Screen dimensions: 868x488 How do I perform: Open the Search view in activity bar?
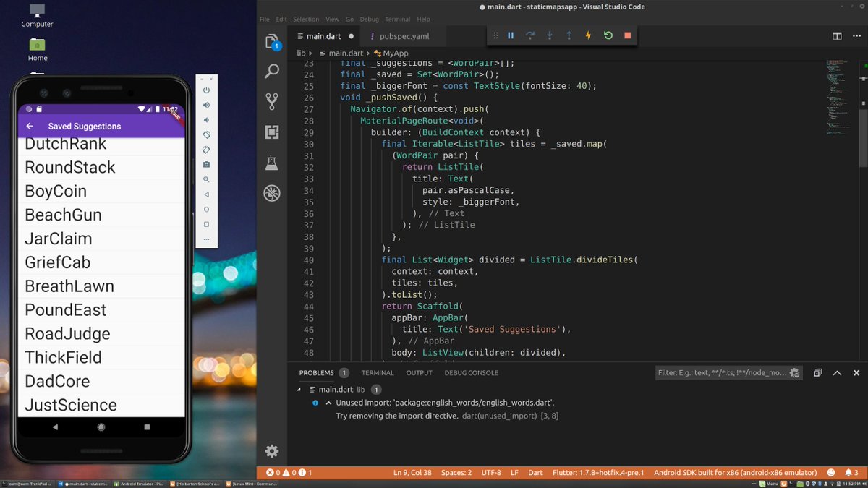(272, 72)
